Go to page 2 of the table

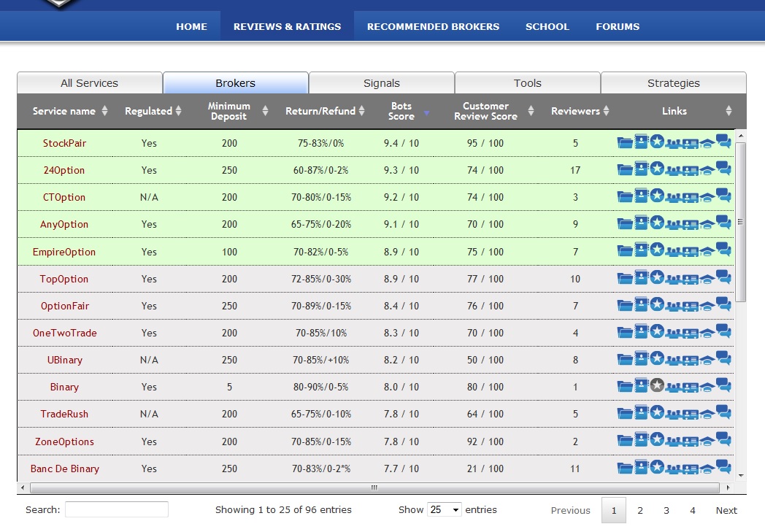pyautogui.click(x=640, y=510)
